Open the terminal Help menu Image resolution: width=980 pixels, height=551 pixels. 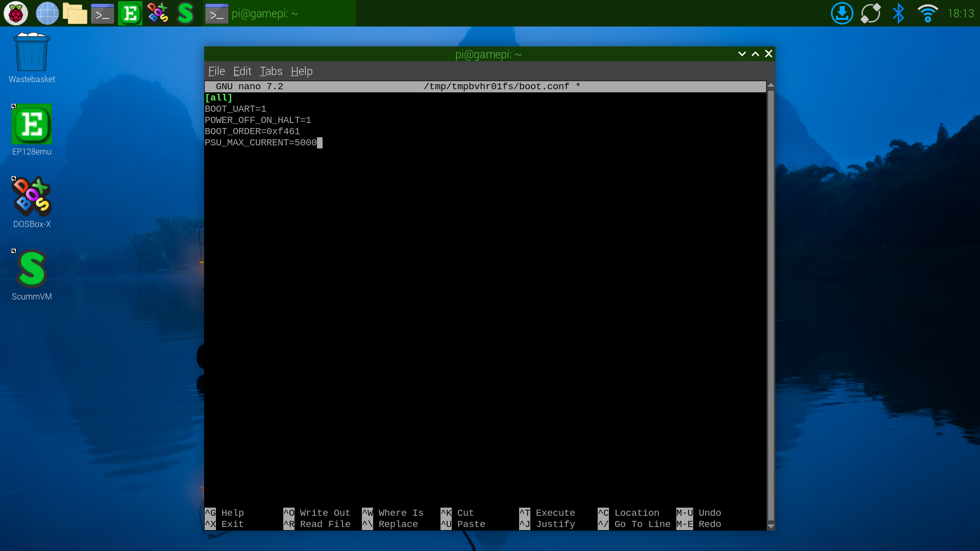click(301, 71)
